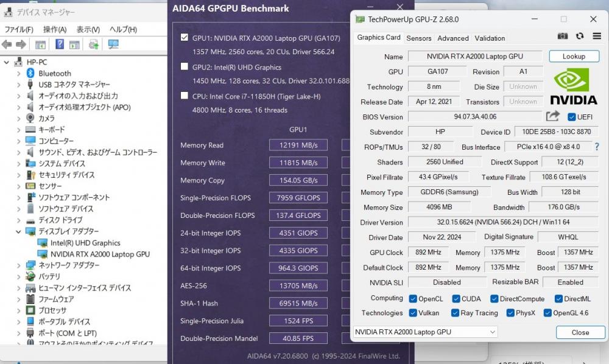Click the BIOS export share icon
This screenshot has width=609, height=364.
click(x=552, y=116)
